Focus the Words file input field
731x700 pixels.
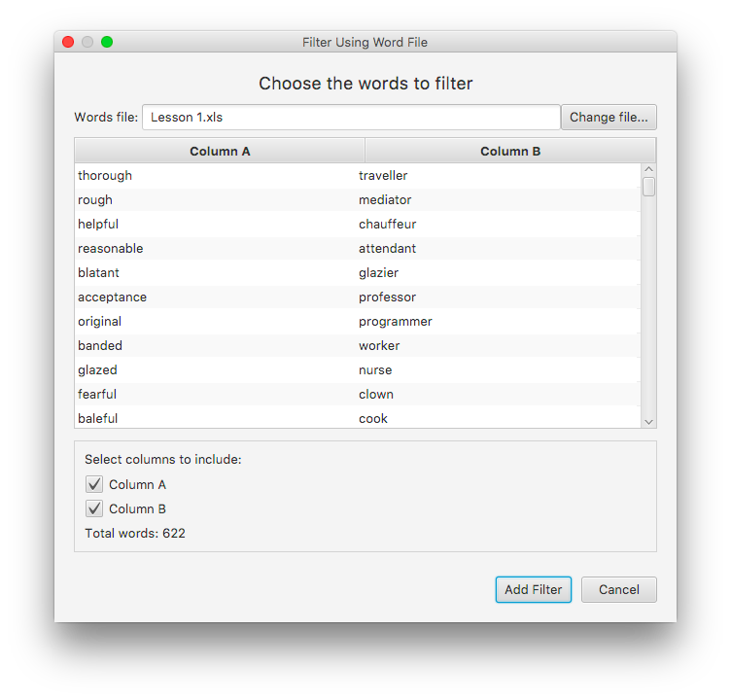(351, 117)
